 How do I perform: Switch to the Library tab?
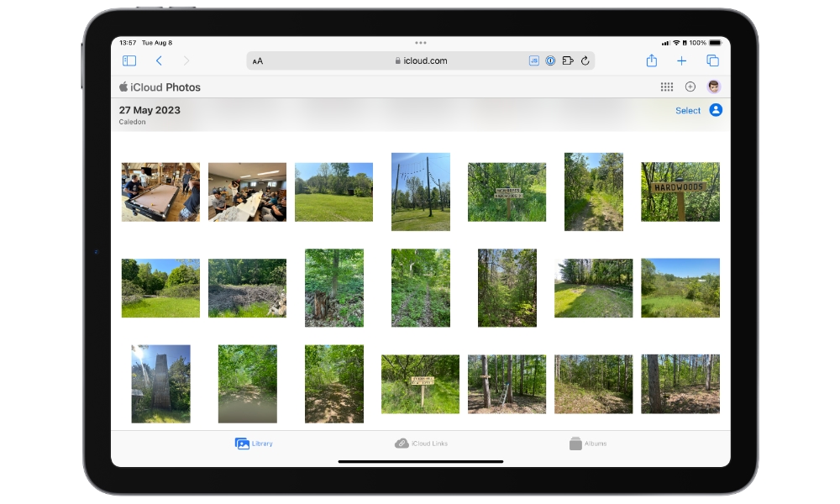[x=254, y=444]
